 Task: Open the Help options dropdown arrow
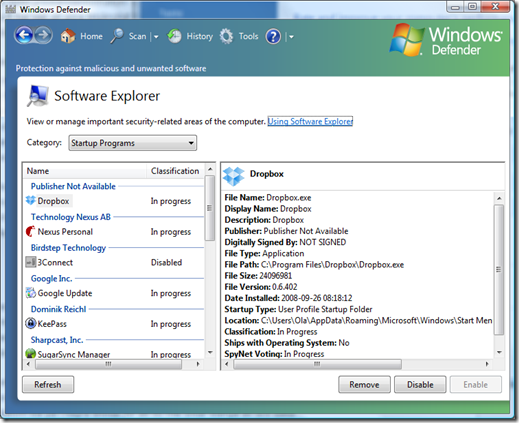291,37
